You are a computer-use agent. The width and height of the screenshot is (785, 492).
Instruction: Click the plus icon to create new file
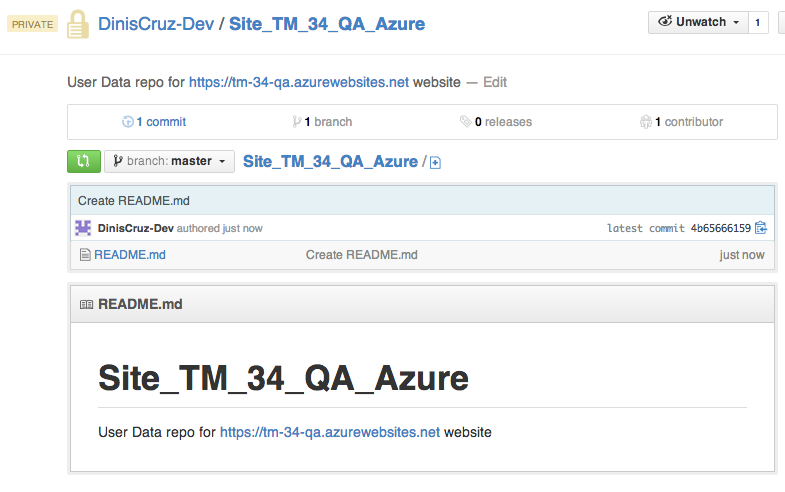[435, 162]
